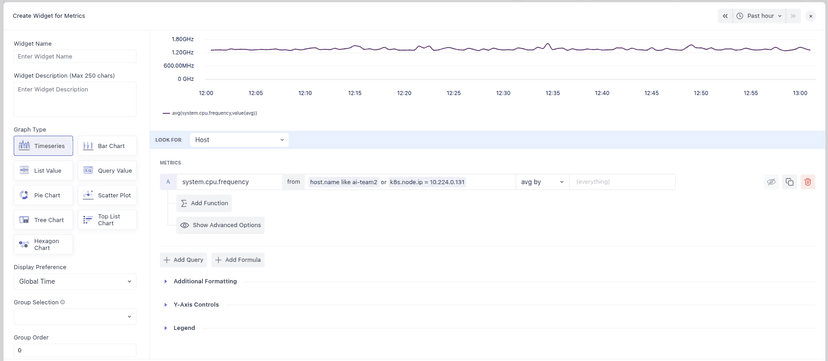Choose the Scatter Plot graph type

(x=107, y=195)
